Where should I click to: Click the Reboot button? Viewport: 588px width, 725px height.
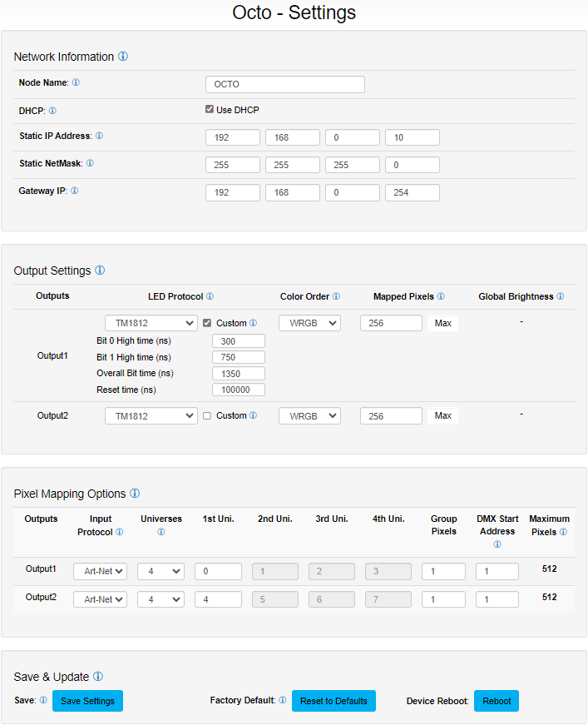click(497, 701)
